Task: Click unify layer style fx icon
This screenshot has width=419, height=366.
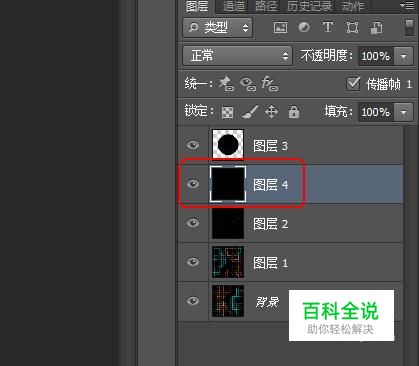Action: (269, 84)
